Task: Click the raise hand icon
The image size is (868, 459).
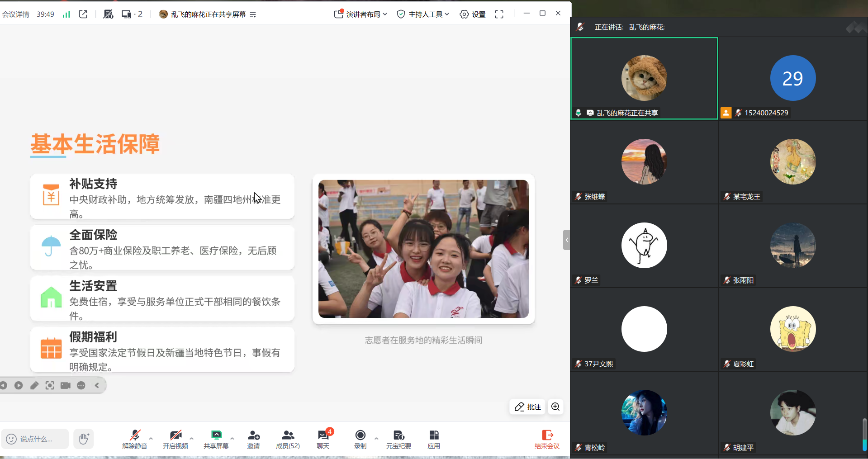Action: (x=84, y=439)
